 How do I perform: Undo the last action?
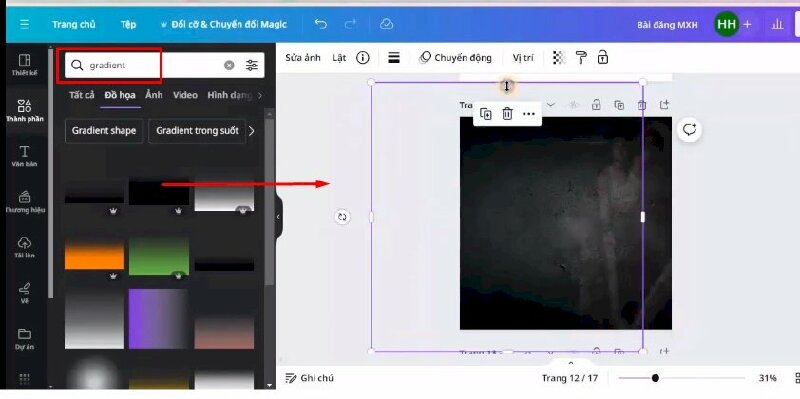[320, 24]
